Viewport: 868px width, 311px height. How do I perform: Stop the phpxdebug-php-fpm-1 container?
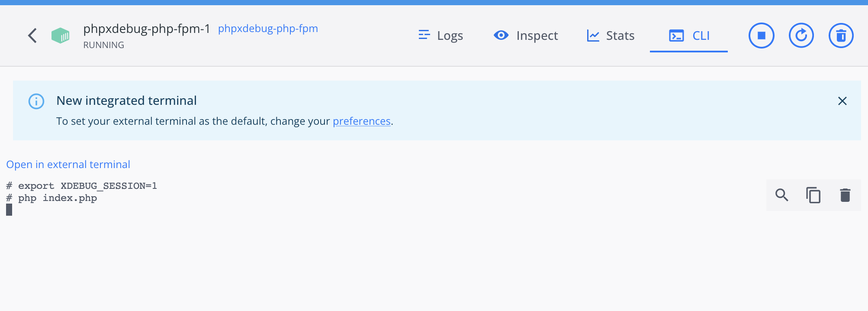click(x=761, y=36)
